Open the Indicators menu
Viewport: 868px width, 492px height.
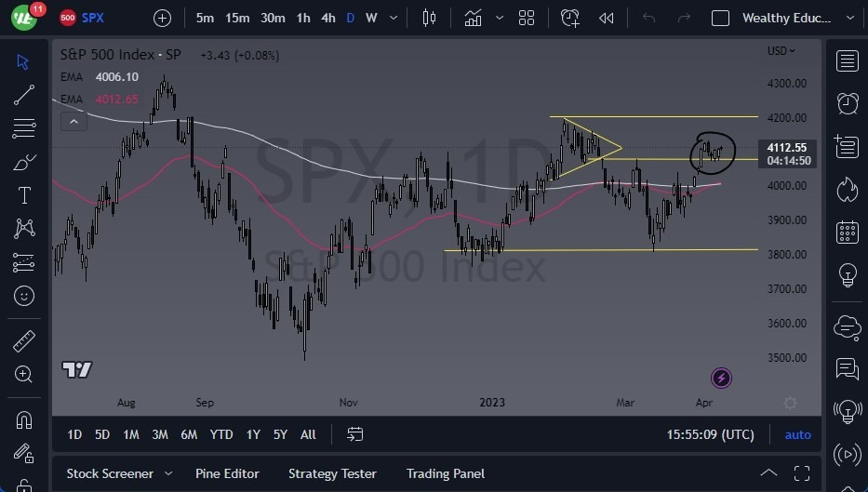coord(473,19)
